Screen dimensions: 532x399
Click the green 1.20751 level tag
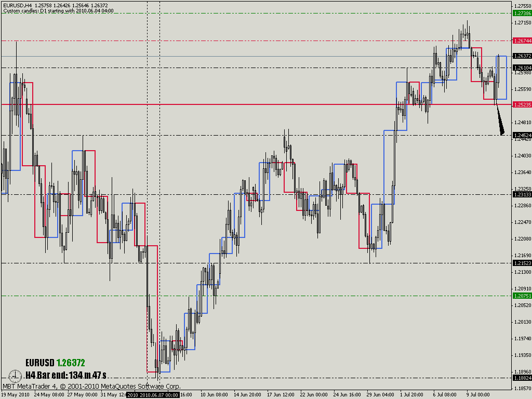(x=523, y=296)
